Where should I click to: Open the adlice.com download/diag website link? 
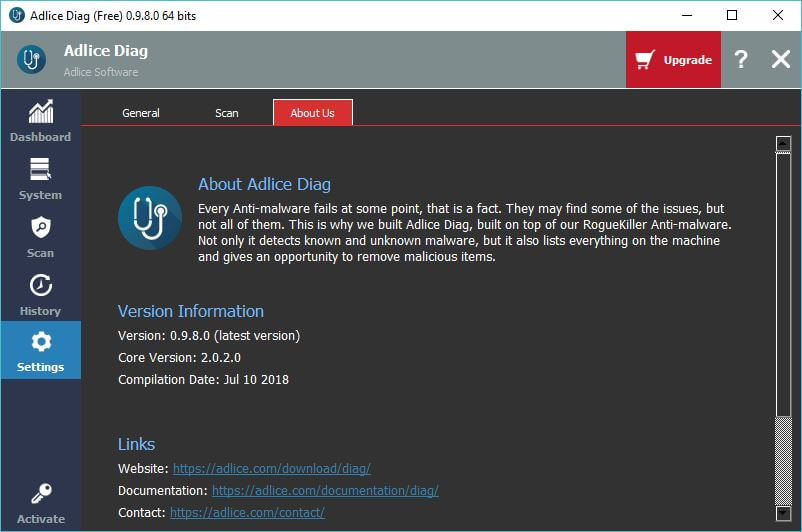[x=271, y=468]
